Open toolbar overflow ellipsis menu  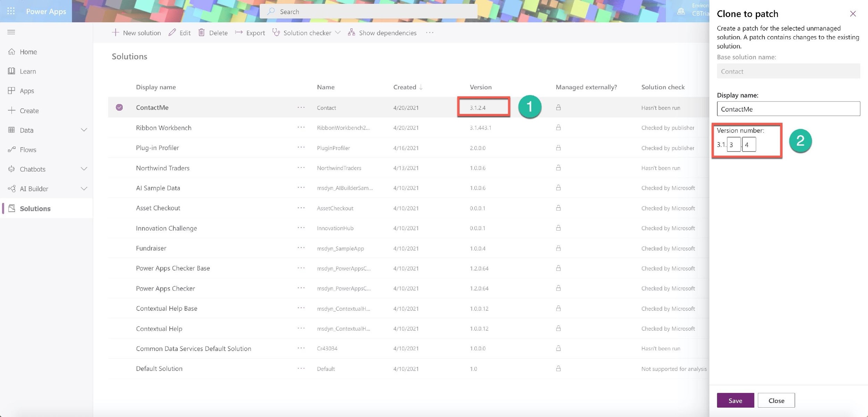(429, 33)
